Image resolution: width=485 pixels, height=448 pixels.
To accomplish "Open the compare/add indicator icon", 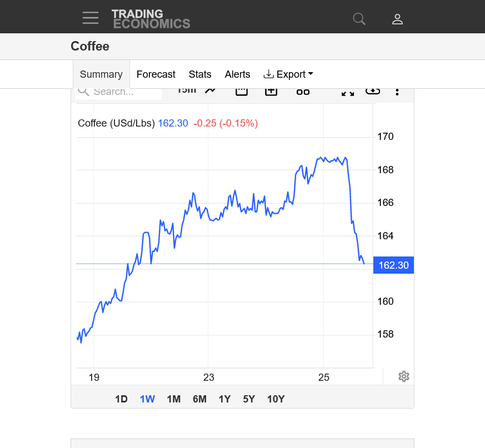I will [271, 92].
